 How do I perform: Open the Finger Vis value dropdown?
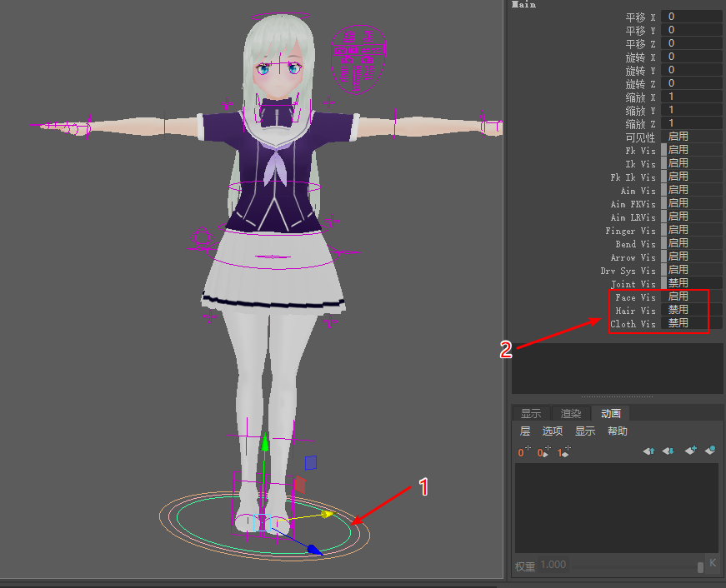692,231
